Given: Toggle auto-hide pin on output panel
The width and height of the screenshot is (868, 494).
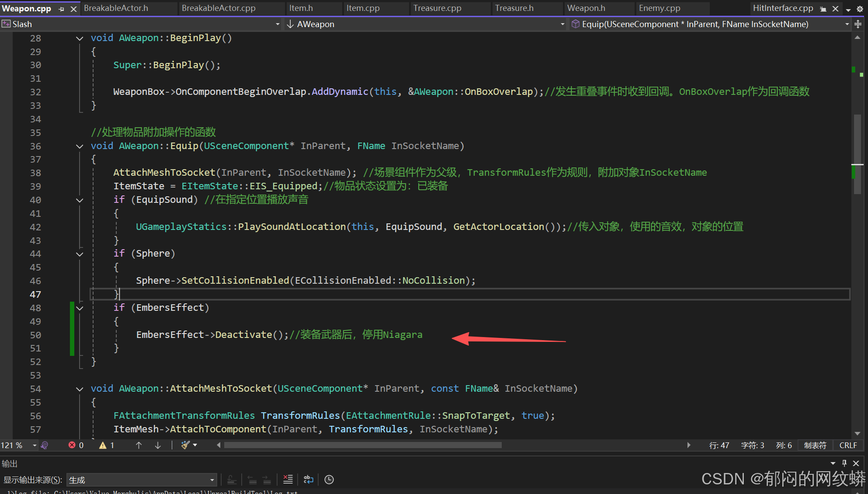Looking at the screenshot, I should click(x=844, y=463).
